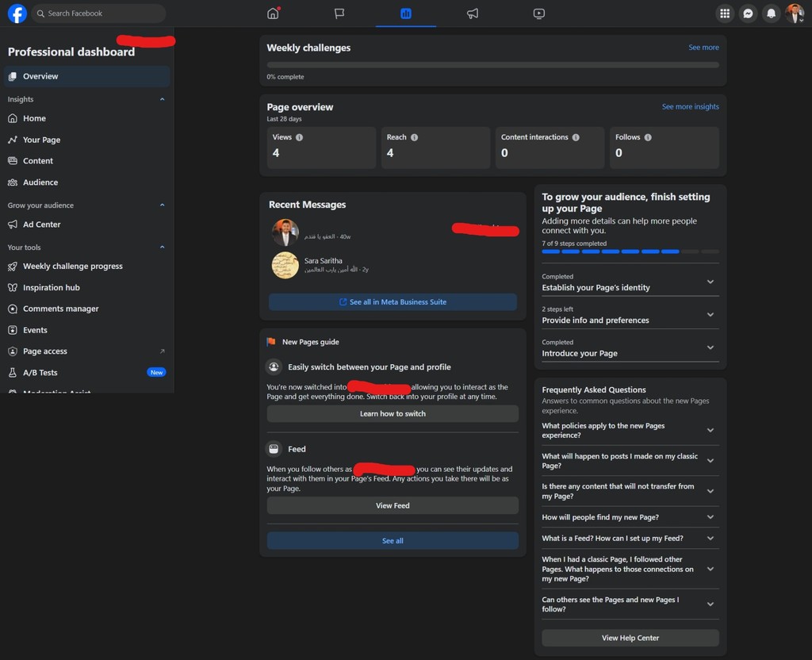Click the View Help Center button
The image size is (812, 660).
630,638
